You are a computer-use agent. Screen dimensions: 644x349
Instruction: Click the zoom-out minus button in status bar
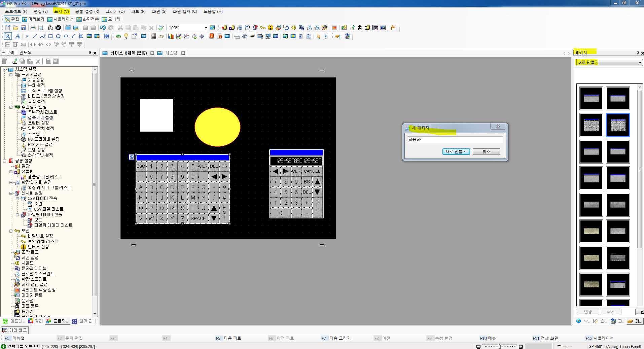pyautogui.click(x=478, y=346)
